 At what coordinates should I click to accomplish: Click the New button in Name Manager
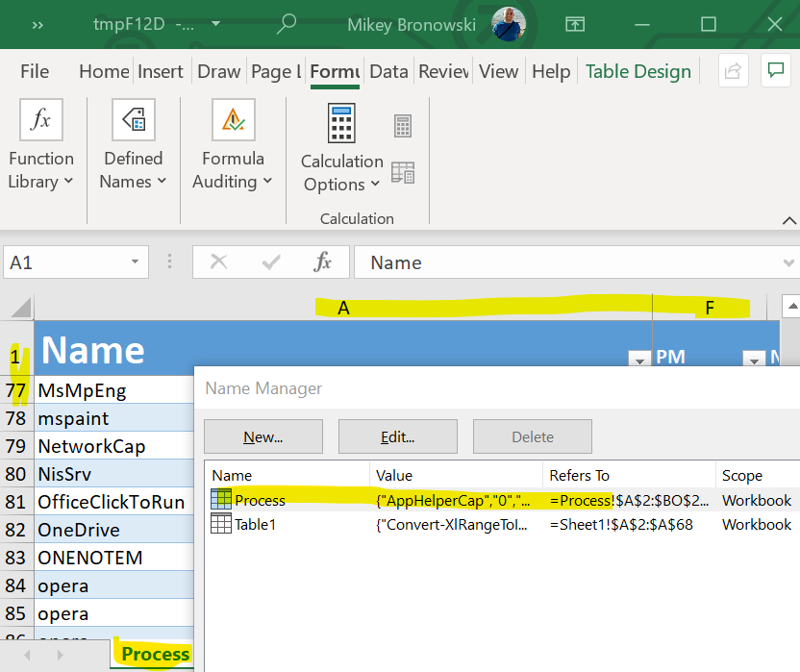[262, 436]
